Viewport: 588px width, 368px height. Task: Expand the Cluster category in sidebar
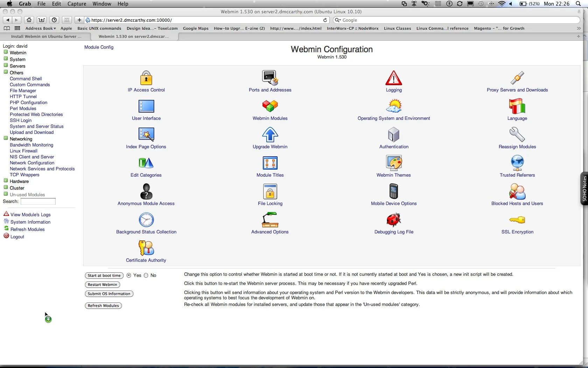coord(6,188)
